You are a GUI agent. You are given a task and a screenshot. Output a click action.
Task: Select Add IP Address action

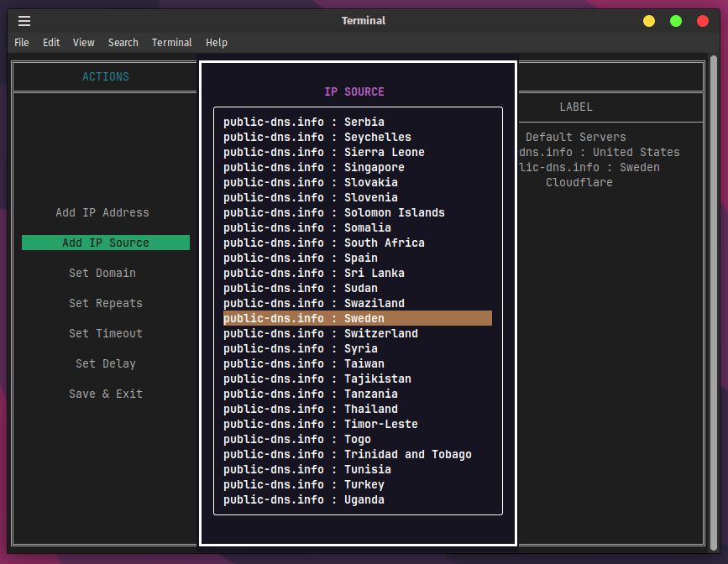[x=102, y=212]
